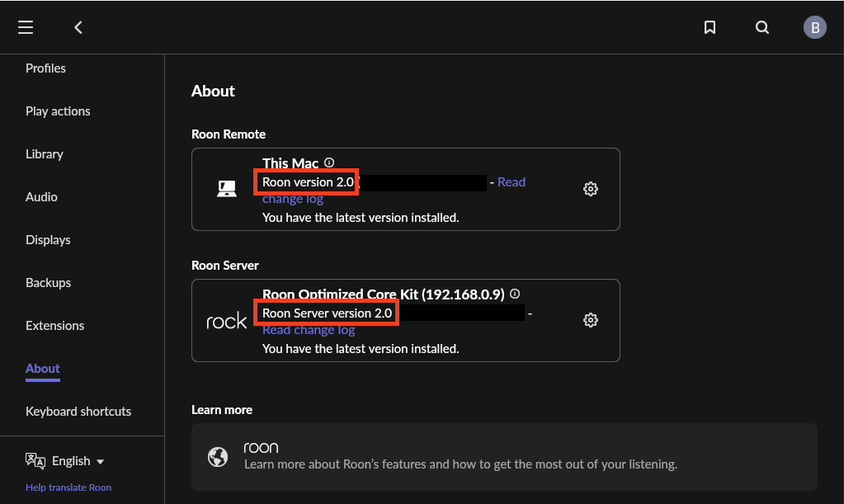The height and width of the screenshot is (504, 844).
Task: Click the laptop icon in Roon Remote card
Action: coord(227,189)
